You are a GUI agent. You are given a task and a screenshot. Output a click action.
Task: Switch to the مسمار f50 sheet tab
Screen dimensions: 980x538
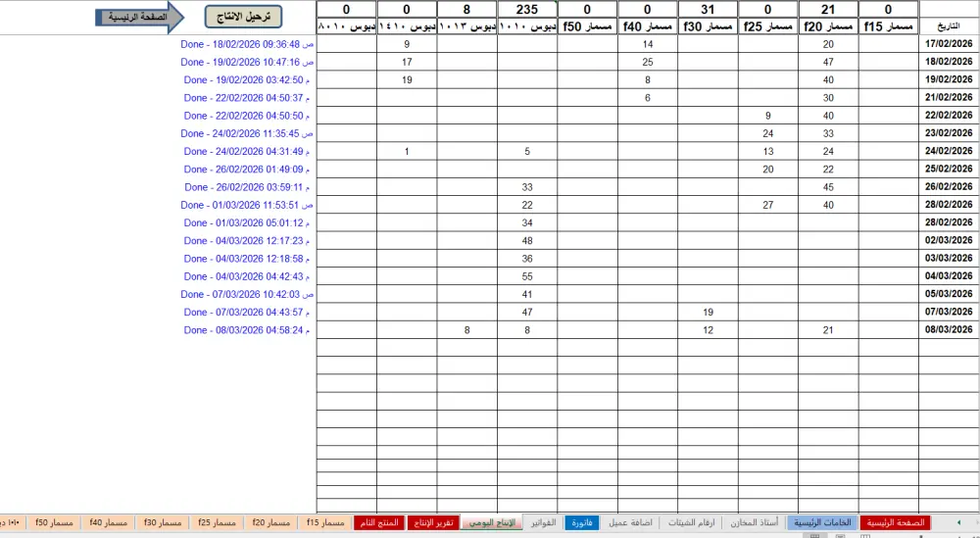click(54, 522)
